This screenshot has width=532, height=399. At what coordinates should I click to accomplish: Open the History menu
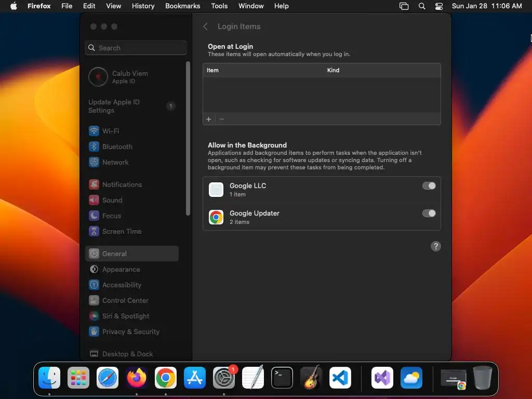pos(143,6)
